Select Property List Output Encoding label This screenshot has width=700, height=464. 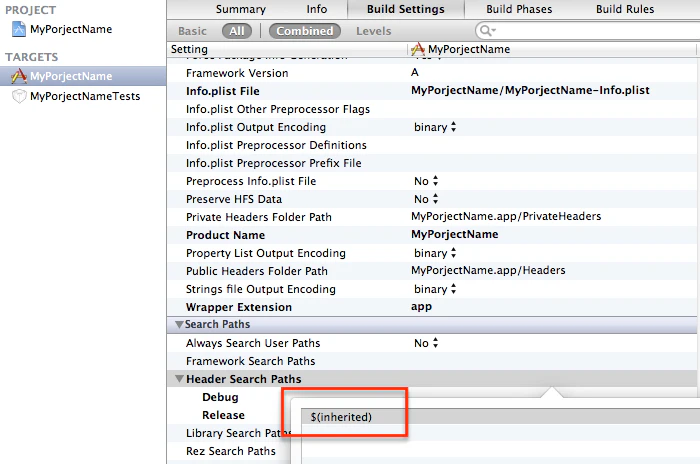(x=266, y=253)
